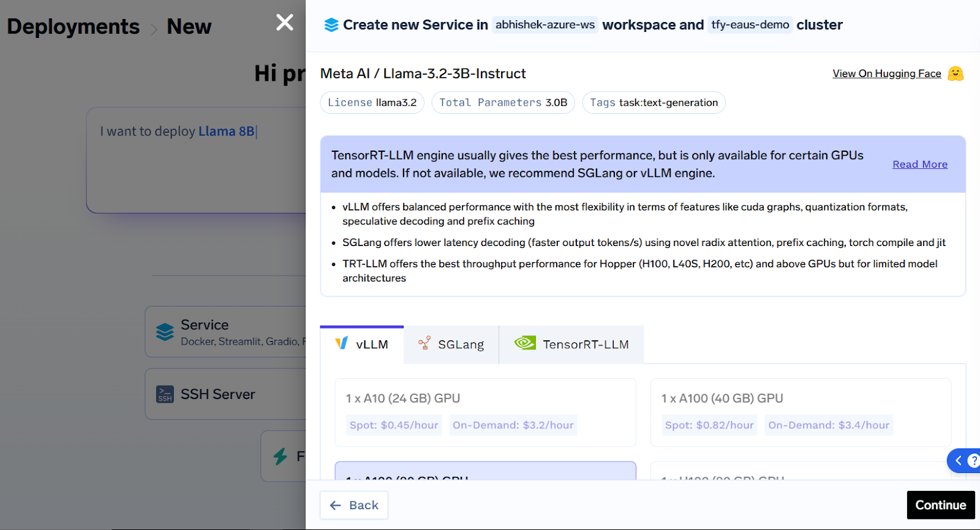The image size is (980, 530).
Task: Click Spot: $0.45/hour price tag
Action: [394, 425]
